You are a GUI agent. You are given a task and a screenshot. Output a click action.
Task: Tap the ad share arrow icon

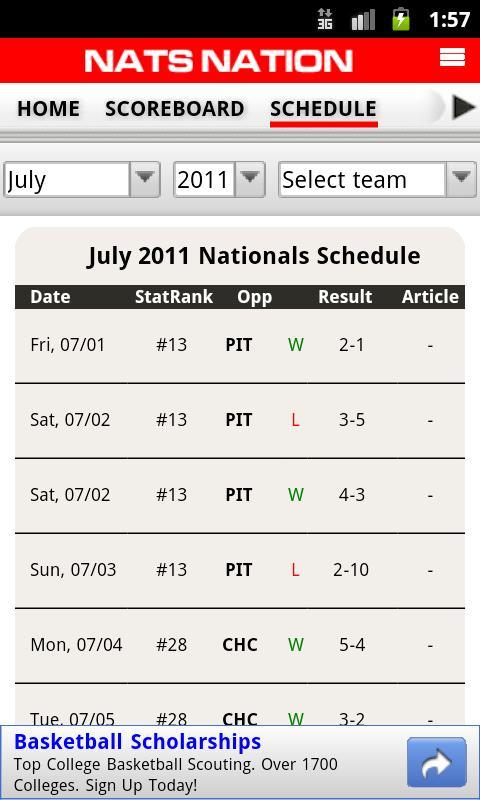pyautogui.click(x=437, y=762)
